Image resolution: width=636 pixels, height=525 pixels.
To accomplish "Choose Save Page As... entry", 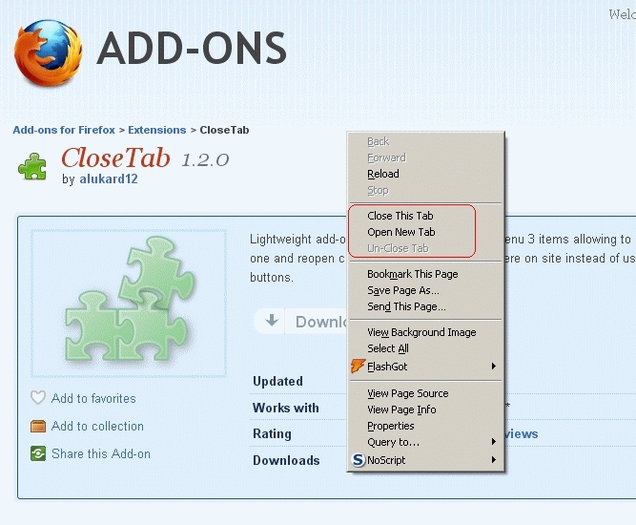I will (x=425, y=290).
